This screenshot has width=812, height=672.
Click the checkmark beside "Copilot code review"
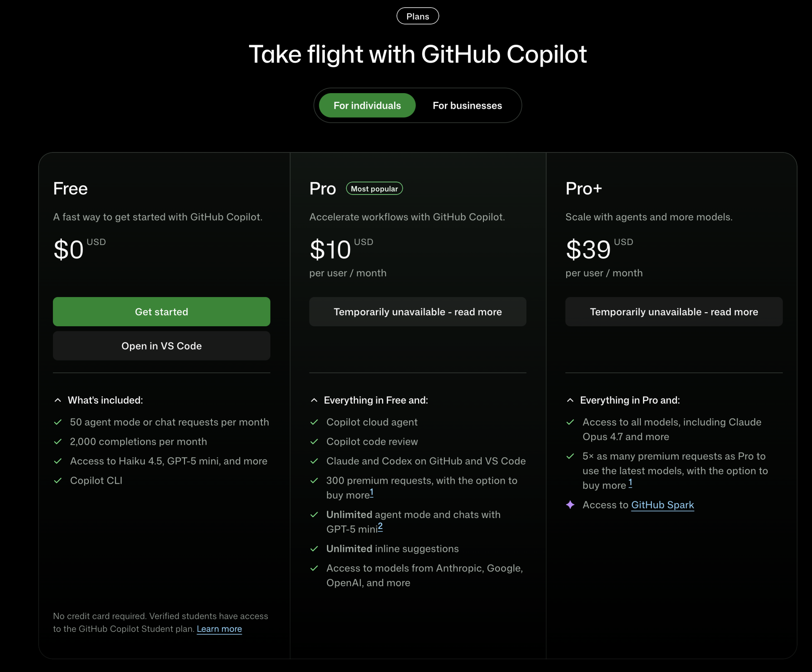[314, 441]
